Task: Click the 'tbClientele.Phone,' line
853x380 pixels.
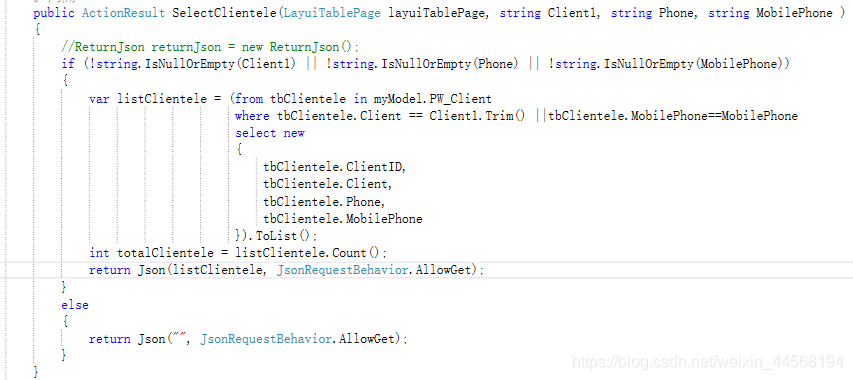Action: pos(324,202)
